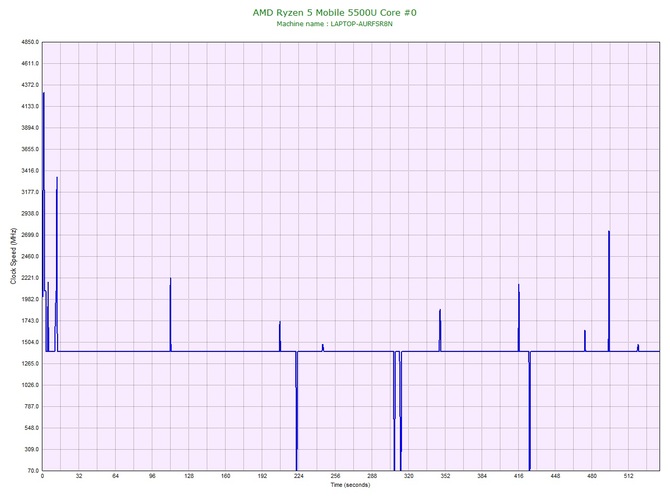Click the 128 seconds x-axis tick label

(x=189, y=476)
